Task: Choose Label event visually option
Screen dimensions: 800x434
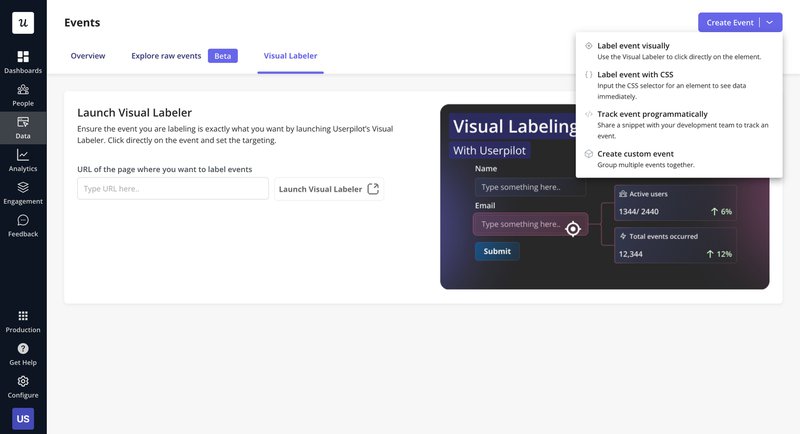Action: click(x=633, y=46)
